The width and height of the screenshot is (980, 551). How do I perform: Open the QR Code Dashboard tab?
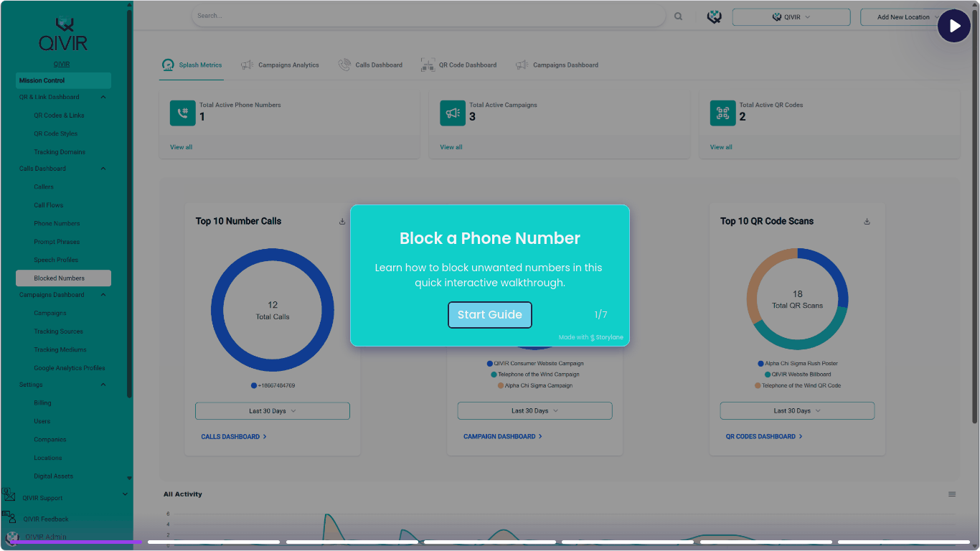pos(458,65)
